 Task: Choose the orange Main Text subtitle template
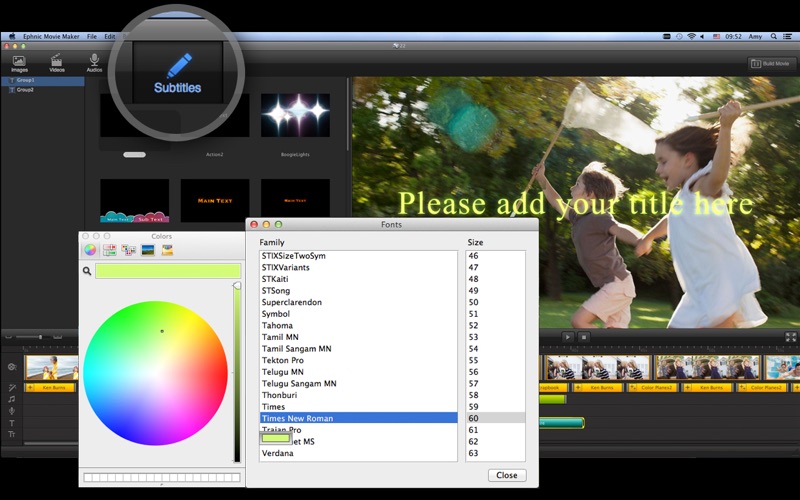click(215, 201)
